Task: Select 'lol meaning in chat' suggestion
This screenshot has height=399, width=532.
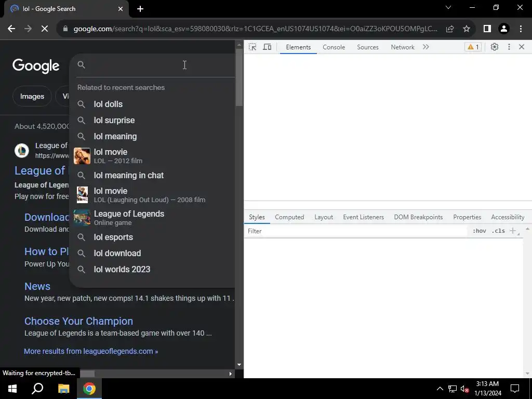Action: click(x=152, y=176)
